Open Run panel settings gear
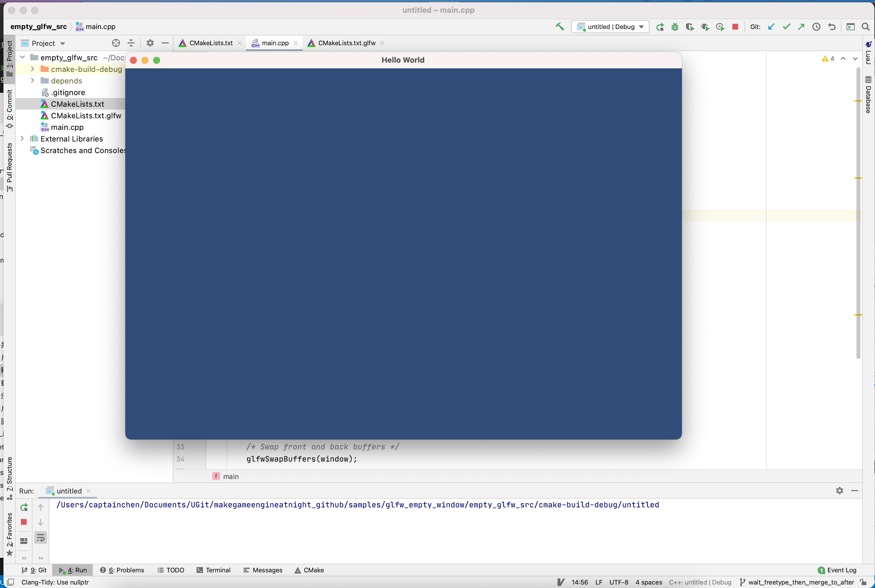 click(840, 491)
